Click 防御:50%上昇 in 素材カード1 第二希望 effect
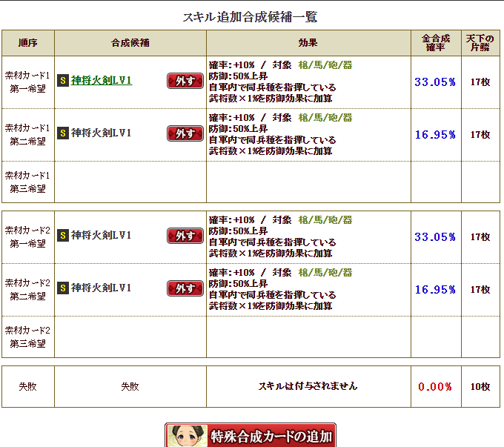 click(238, 129)
